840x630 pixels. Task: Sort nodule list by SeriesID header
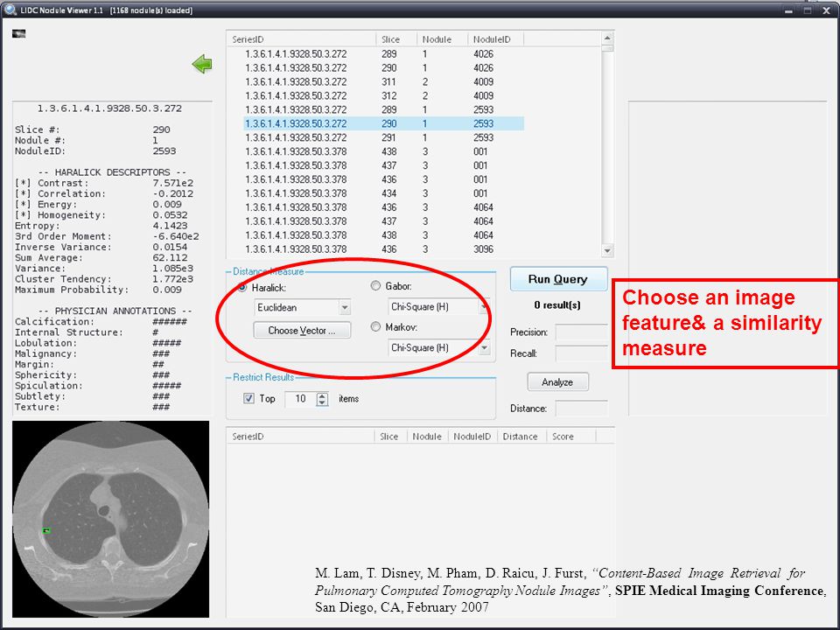click(302, 39)
